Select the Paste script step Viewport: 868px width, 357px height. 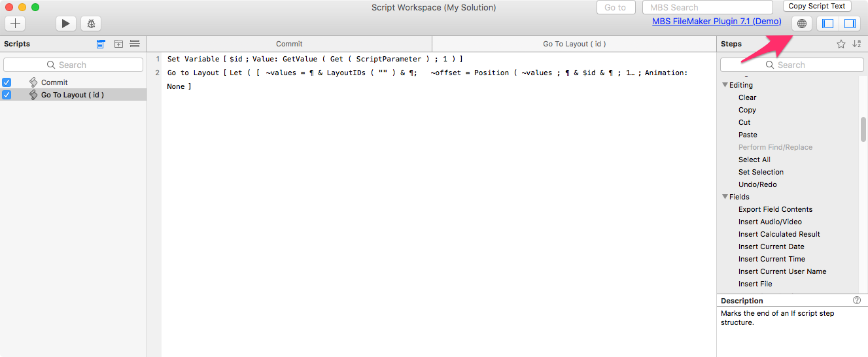coord(748,135)
